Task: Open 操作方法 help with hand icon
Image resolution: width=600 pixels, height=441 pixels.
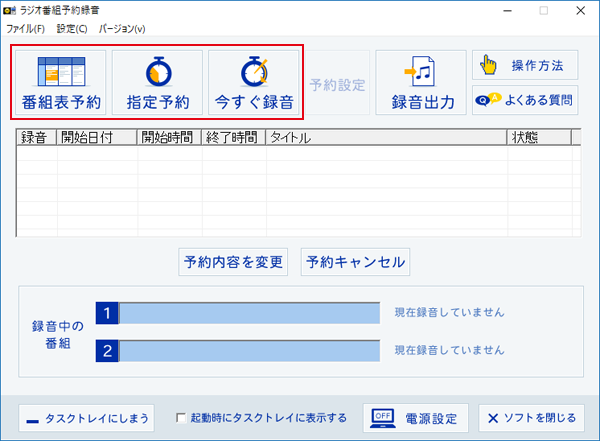Action: coord(525,65)
